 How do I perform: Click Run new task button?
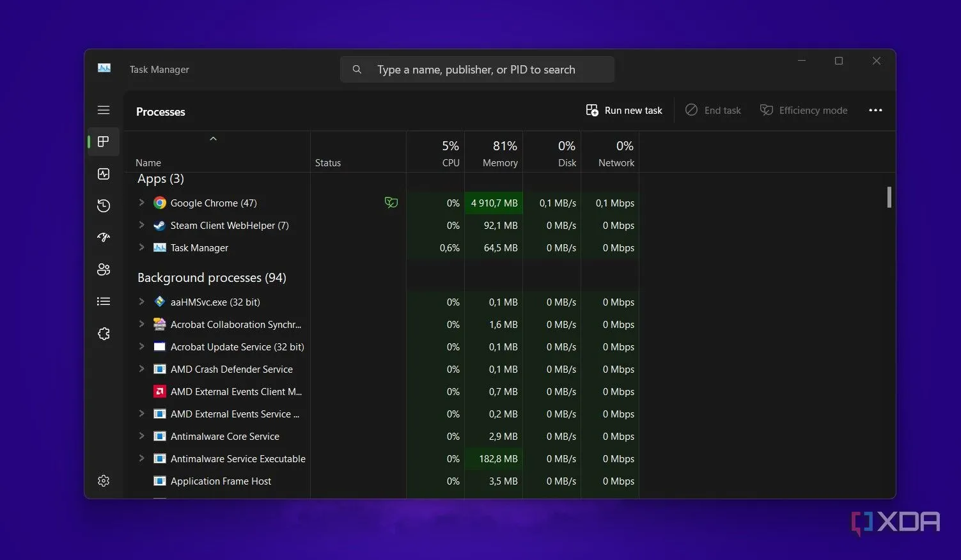(624, 111)
